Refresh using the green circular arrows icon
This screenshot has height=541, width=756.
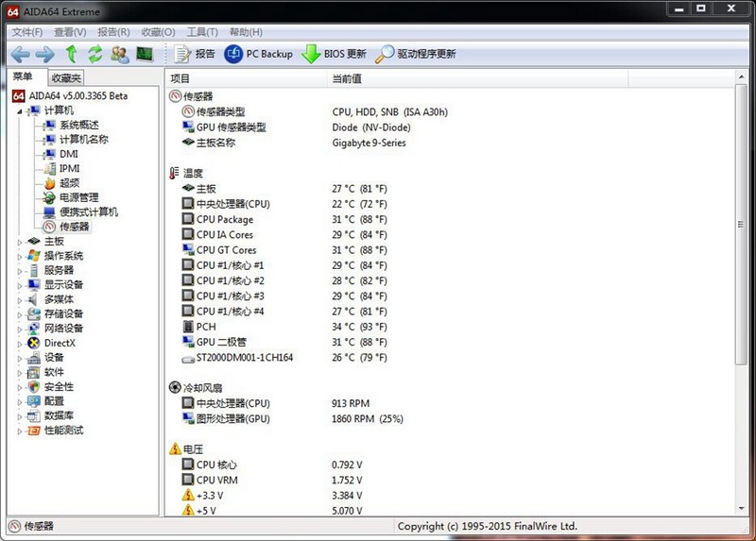95,54
